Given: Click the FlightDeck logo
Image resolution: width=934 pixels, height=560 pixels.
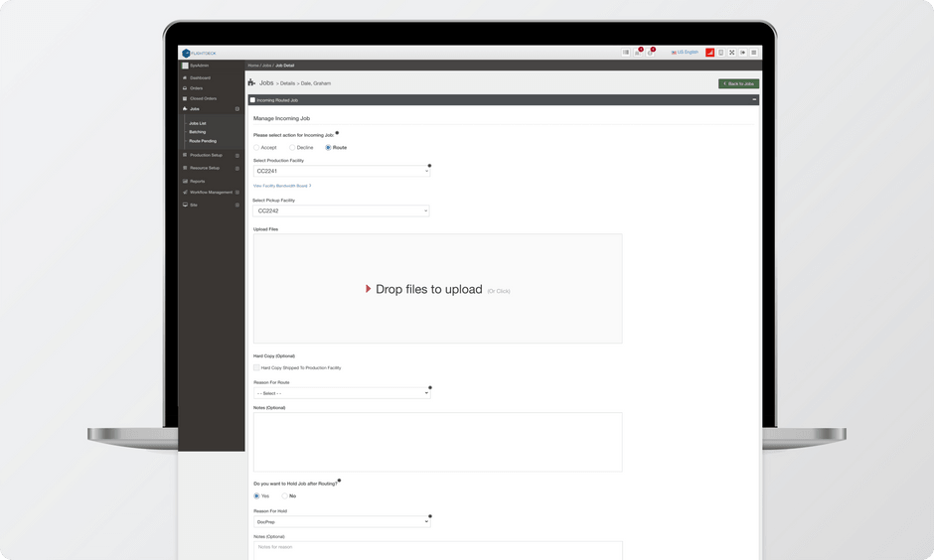Looking at the screenshot, I should tap(199, 53).
